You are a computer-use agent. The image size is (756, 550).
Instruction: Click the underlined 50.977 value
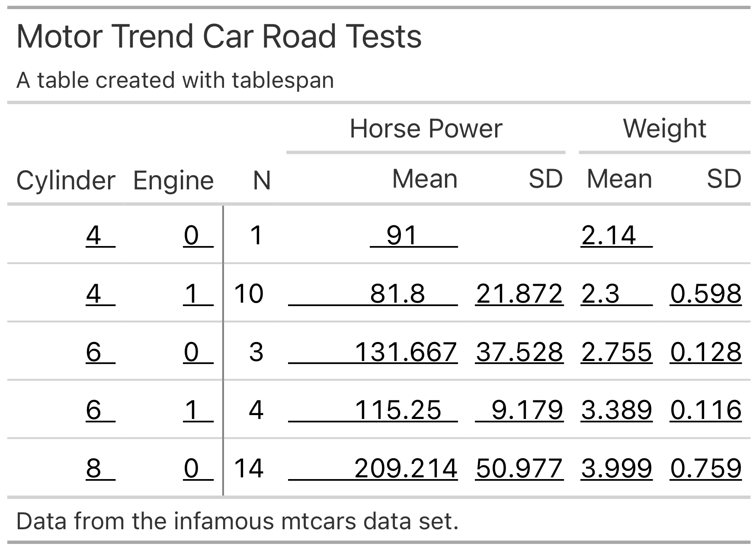519,468
